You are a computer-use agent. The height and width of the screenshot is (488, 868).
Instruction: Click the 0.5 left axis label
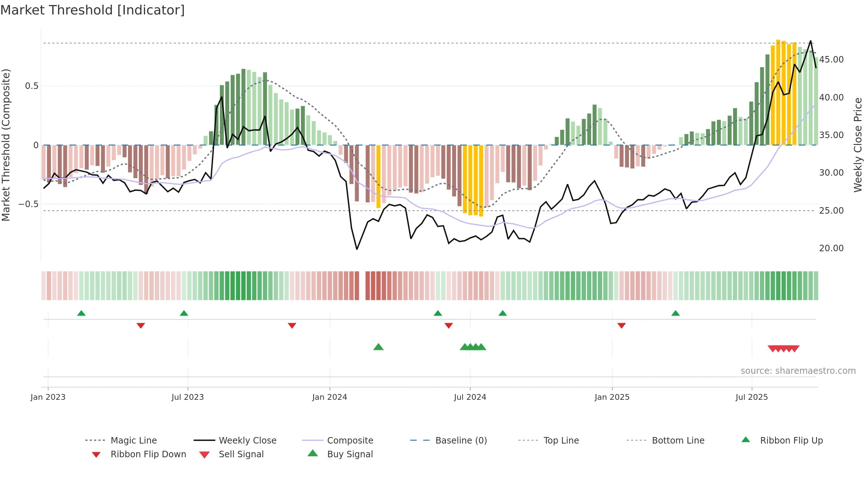coord(32,86)
